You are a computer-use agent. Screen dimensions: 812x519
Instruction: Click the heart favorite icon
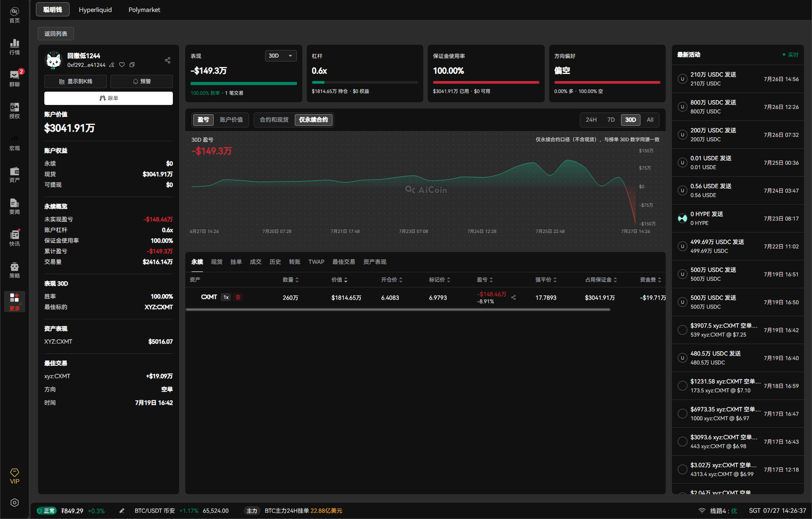pos(122,65)
